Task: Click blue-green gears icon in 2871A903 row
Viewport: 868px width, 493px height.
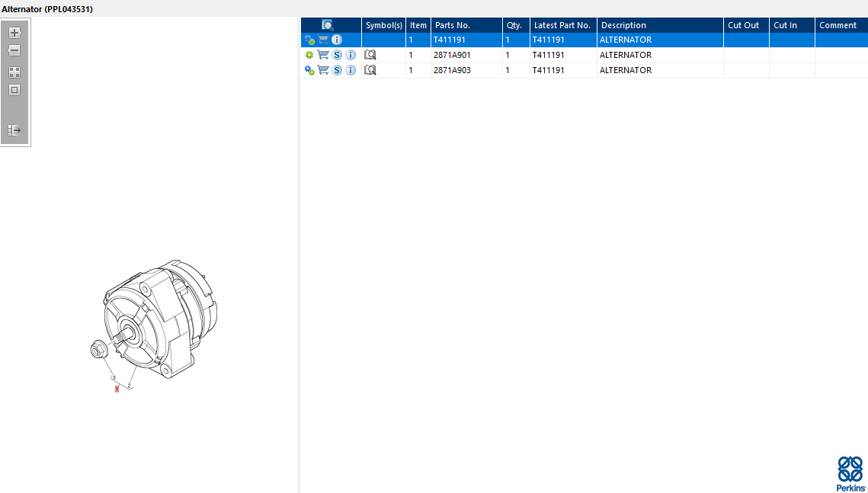Action: [309, 70]
